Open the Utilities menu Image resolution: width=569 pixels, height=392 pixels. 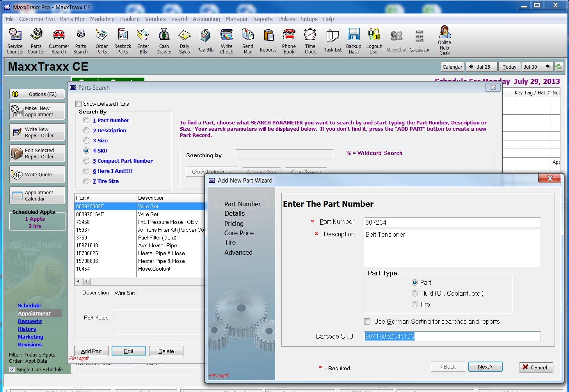point(286,19)
